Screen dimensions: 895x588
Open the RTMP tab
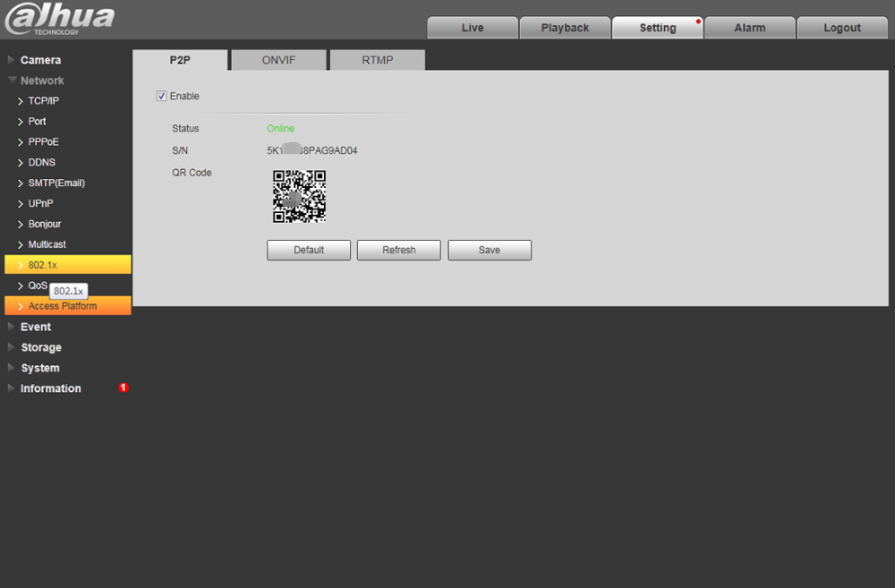(377, 61)
